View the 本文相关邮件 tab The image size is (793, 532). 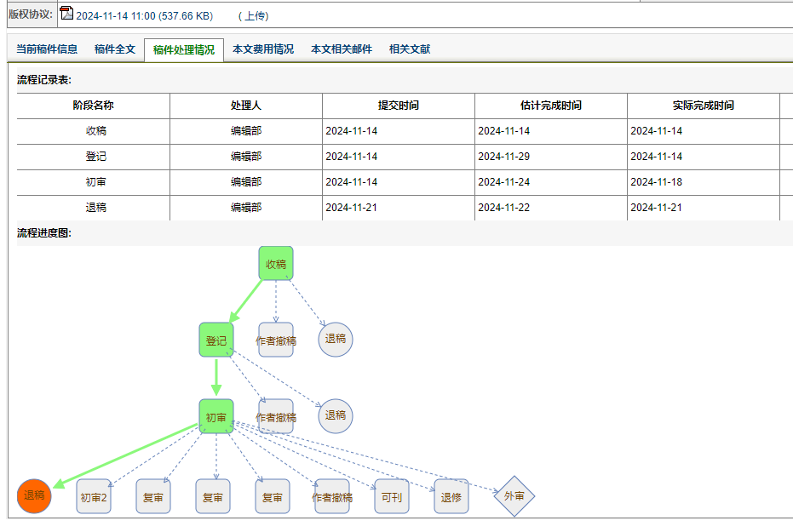point(342,49)
